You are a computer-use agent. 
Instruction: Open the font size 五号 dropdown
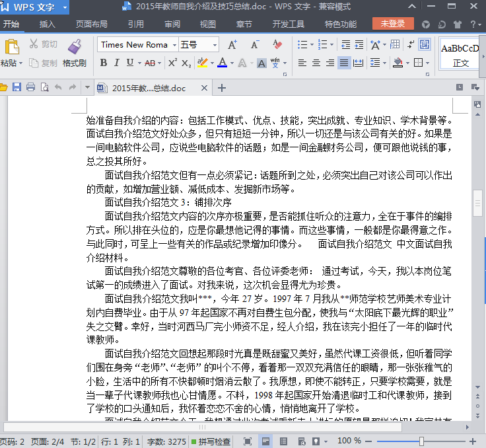(215, 45)
